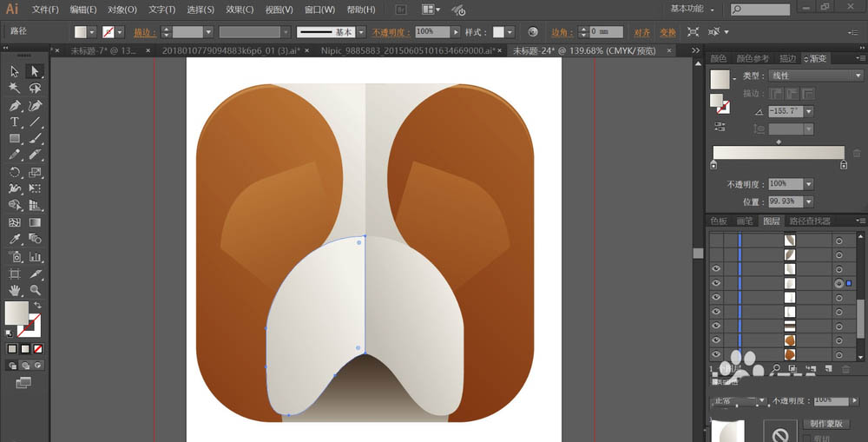Click the 变换 link in control bar
Viewport: 868px width, 442px height.
(667, 33)
